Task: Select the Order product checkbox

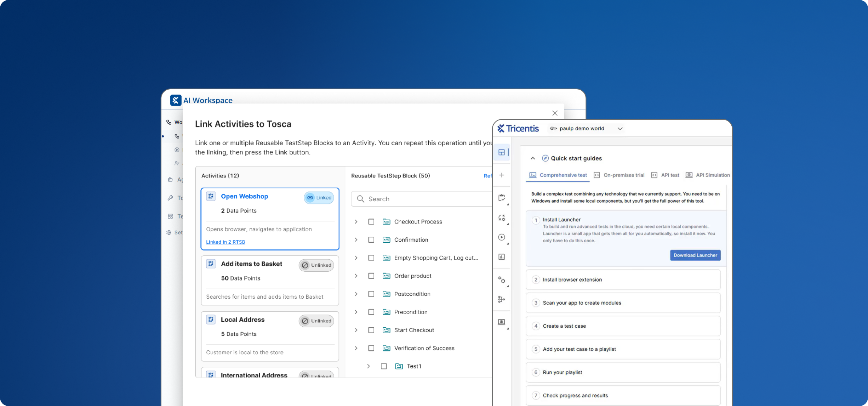Action: pyautogui.click(x=371, y=276)
